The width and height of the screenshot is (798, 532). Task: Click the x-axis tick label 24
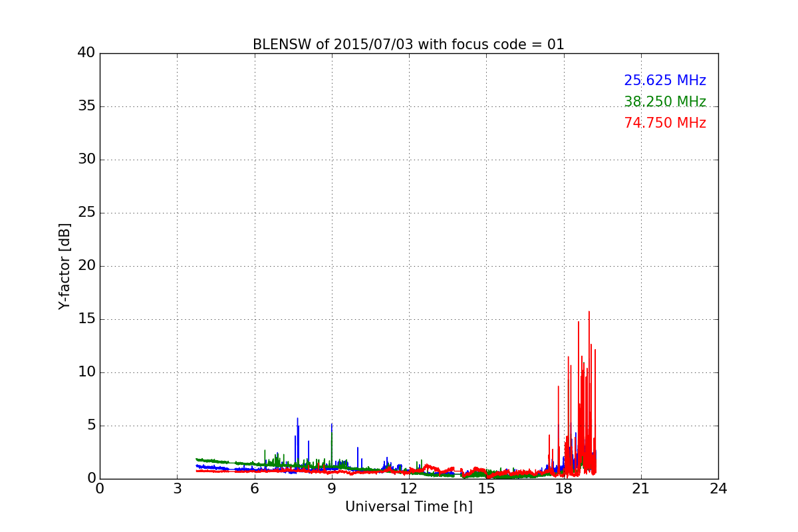[x=718, y=489]
